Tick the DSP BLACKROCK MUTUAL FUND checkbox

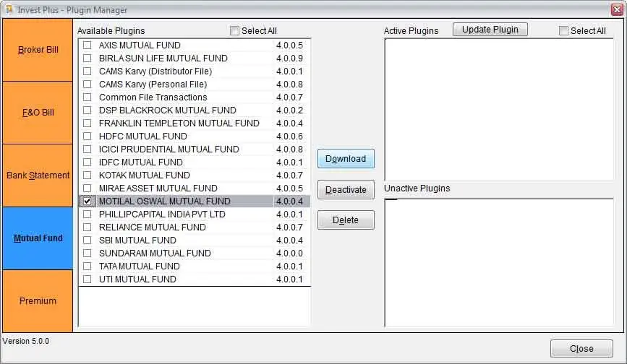[x=88, y=110]
